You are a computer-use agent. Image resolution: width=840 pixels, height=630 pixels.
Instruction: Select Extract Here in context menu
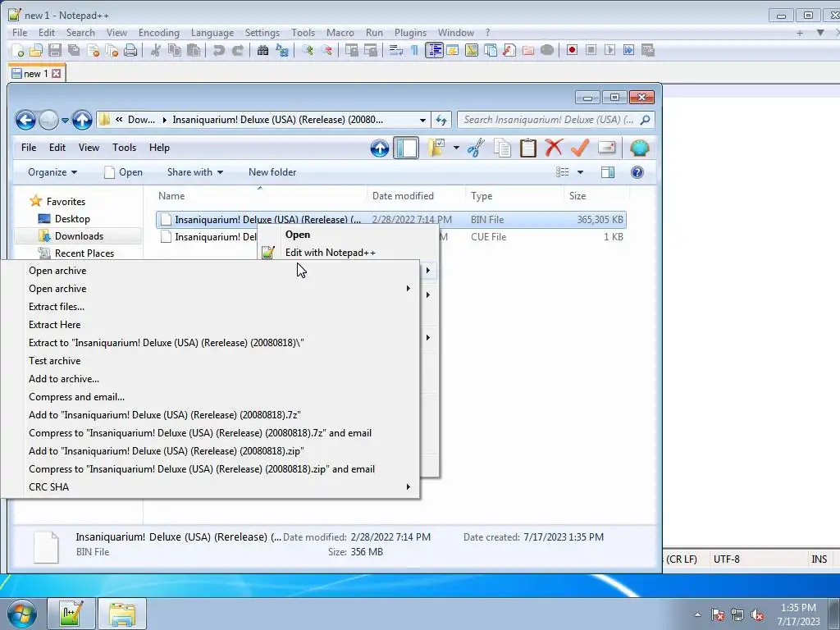pos(55,325)
